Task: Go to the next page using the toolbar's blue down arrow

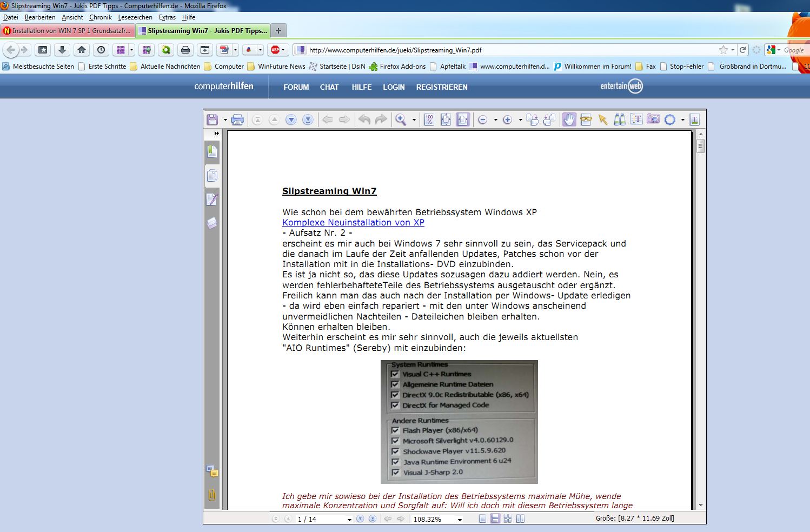Action: click(x=291, y=119)
